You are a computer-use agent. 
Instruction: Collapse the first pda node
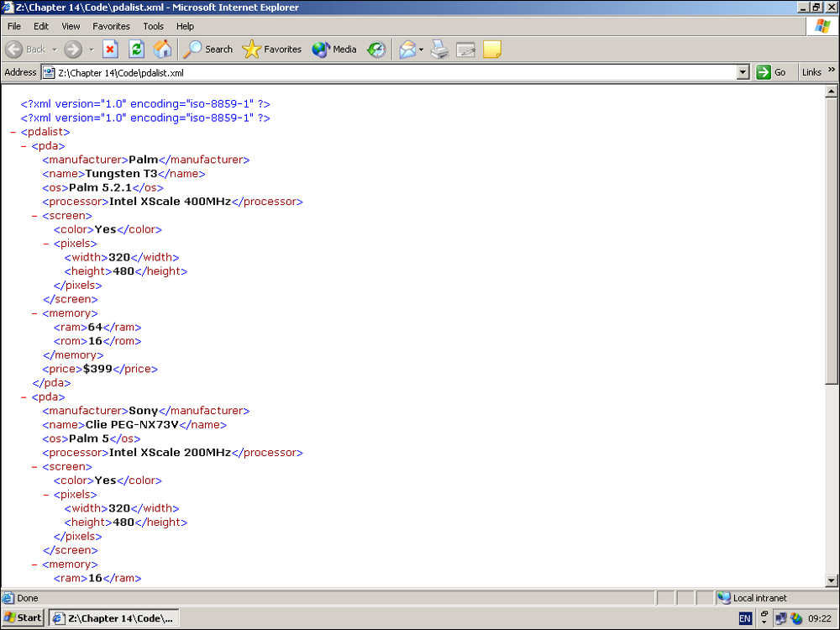click(24, 146)
